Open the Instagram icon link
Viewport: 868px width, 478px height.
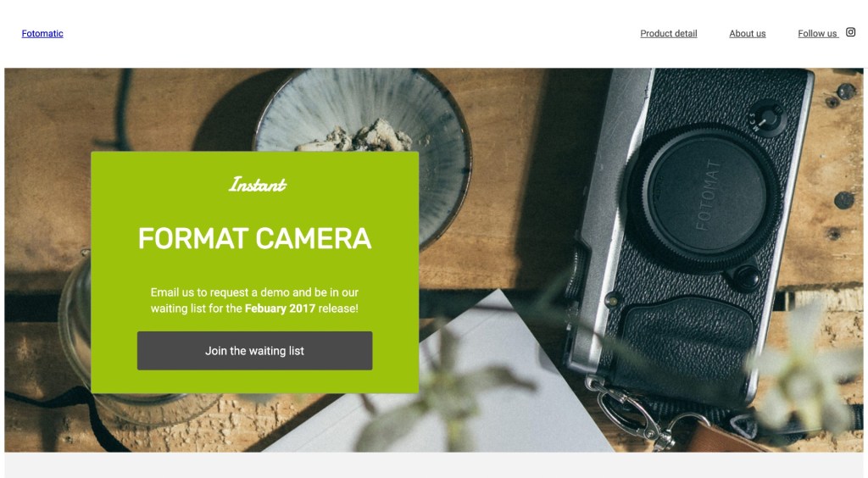(850, 33)
